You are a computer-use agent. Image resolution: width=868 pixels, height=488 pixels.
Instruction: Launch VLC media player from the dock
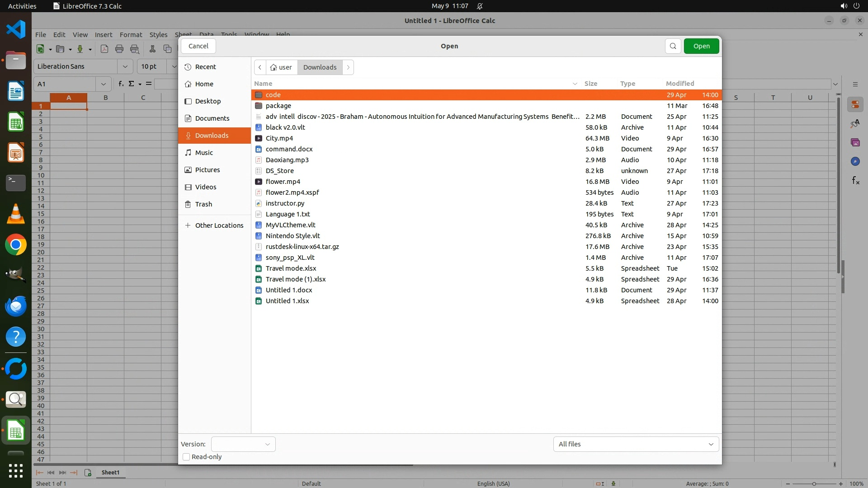(x=16, y=214)
